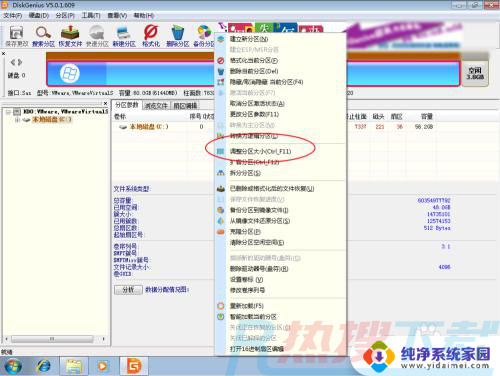The width and height of the screenshot is (500, 376).
Task: Choose 转换为逻辑分区(L) in context menu
Action: click(x=254, y=136)
